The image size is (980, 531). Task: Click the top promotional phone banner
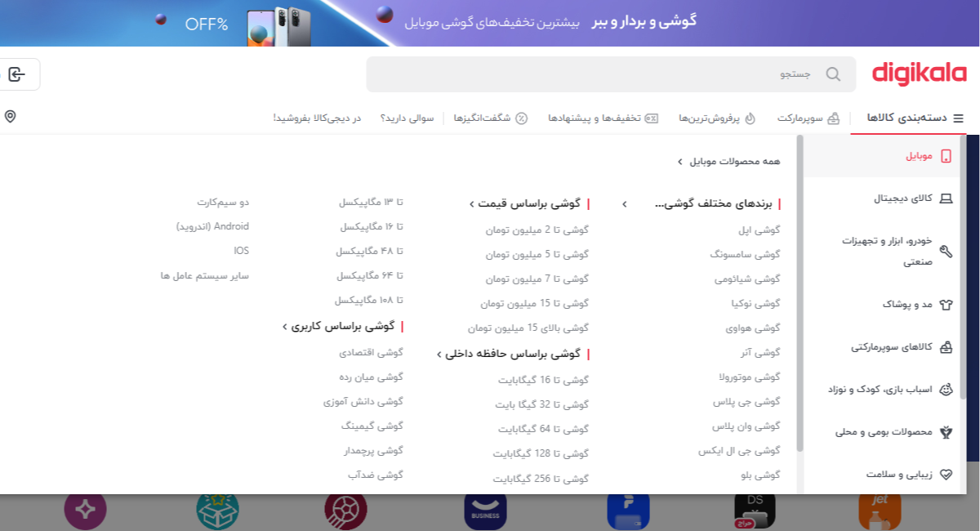[490, 23]
